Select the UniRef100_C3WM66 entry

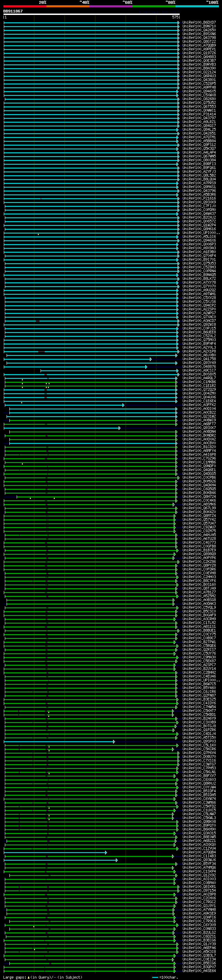tap(199, 803)
